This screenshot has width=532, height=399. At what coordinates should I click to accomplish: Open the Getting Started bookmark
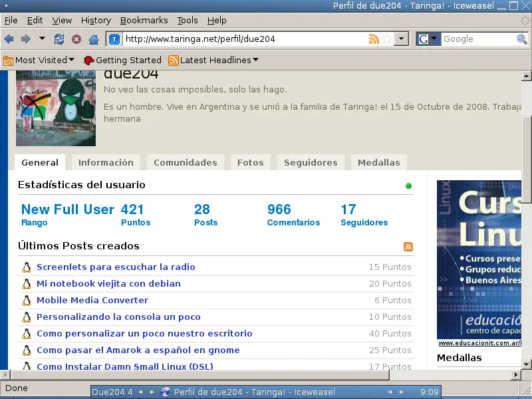click(x=122, y=61)
